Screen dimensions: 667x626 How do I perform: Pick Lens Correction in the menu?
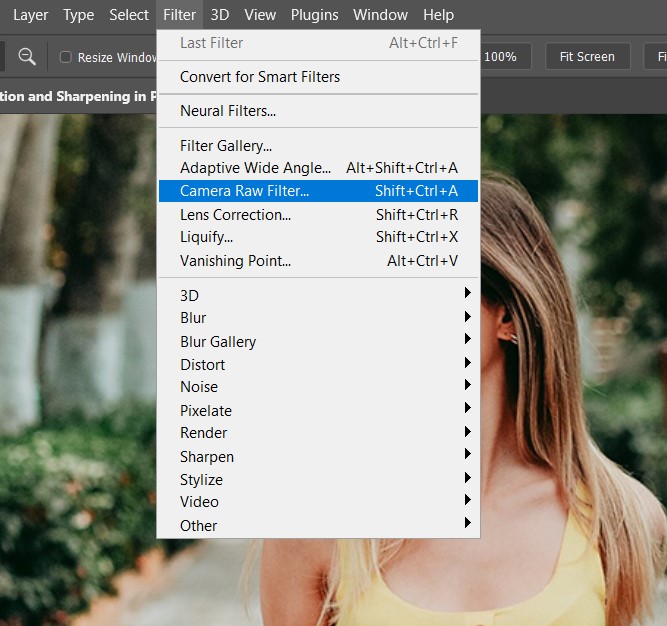[x=235, y=215]
